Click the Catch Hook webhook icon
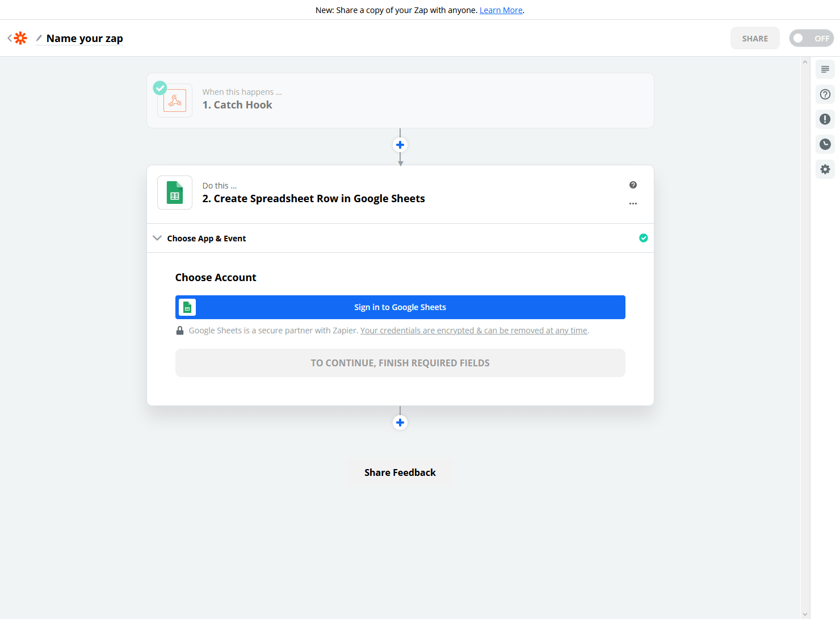Image resolution: width=840 pixels, height=619 pixels. point(175,101)
